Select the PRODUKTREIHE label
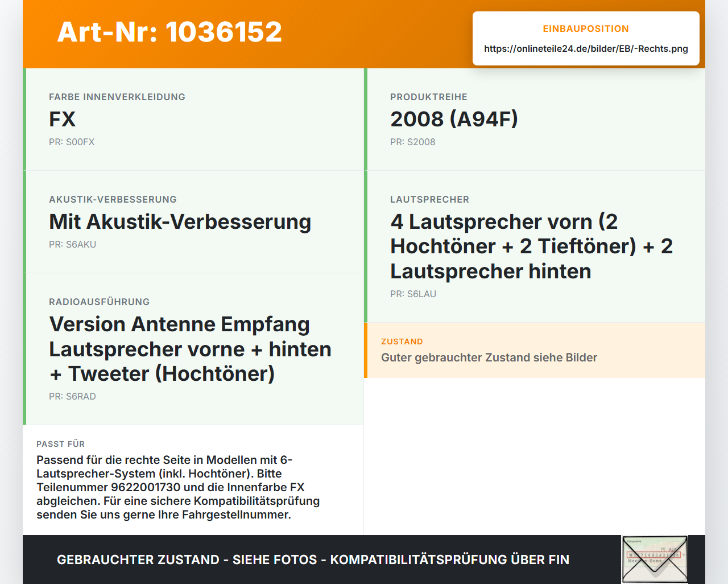The image size is (728, 584). point(429,97)
